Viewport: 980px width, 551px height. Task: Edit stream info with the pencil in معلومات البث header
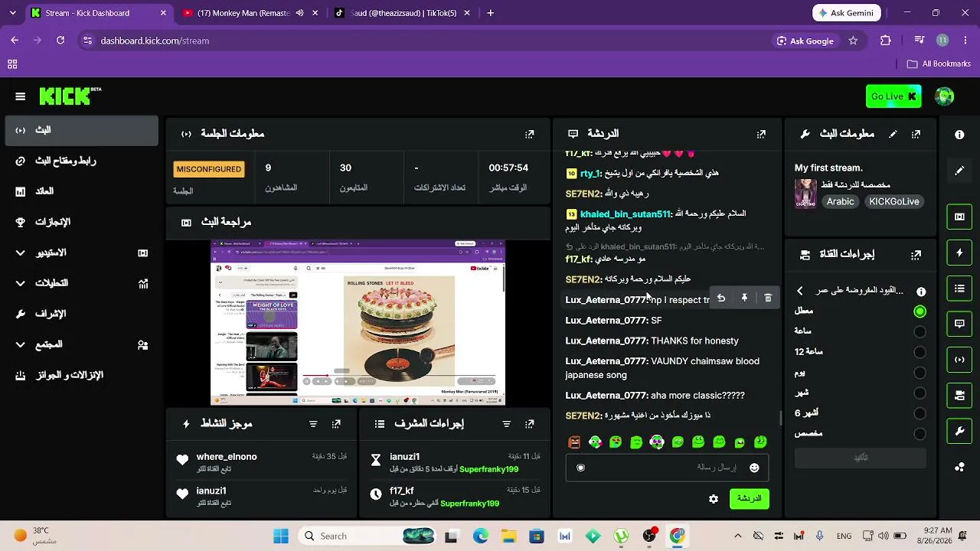[893, 134]
